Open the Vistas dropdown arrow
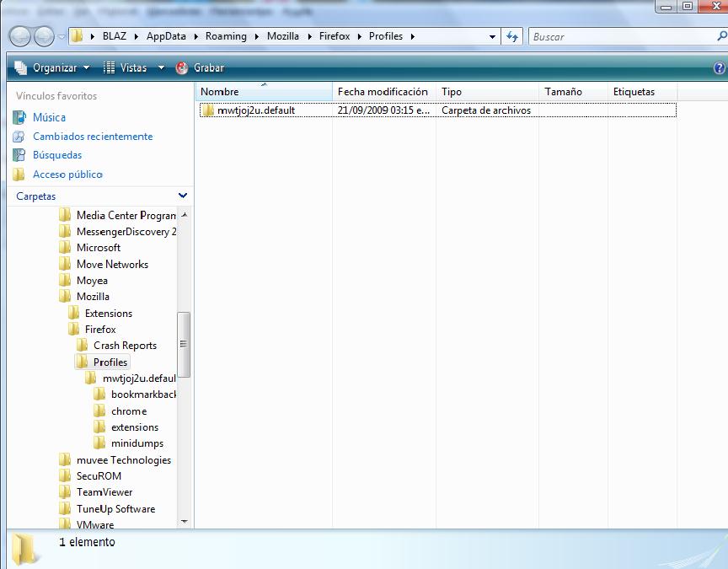This screenshot has width=728, height=569. tap(161, 67)
